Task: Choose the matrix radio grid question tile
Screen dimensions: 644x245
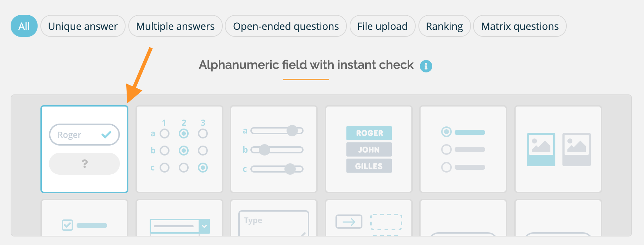Action: click(179, 149)
